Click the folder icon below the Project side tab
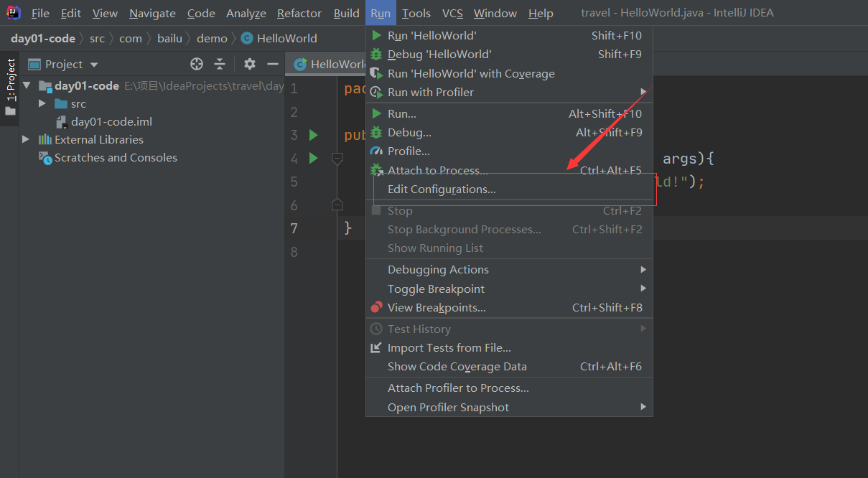The image size is (868, 478). [x=10, y=111]
